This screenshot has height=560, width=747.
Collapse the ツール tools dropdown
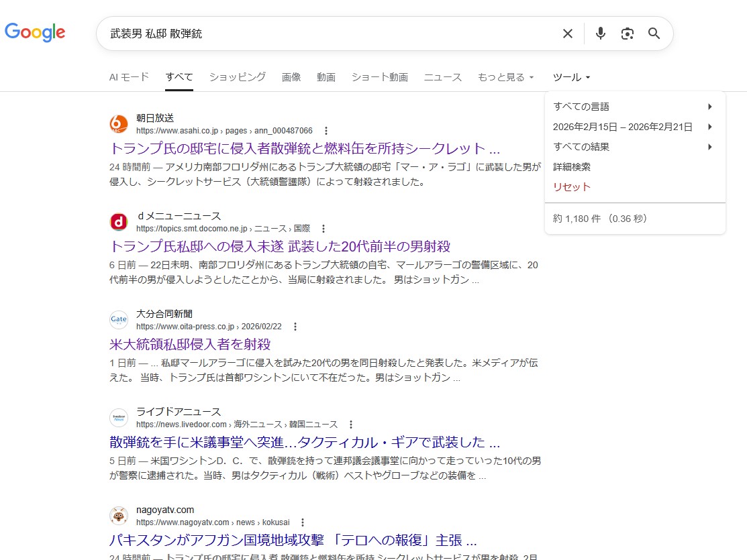point(572,77)
